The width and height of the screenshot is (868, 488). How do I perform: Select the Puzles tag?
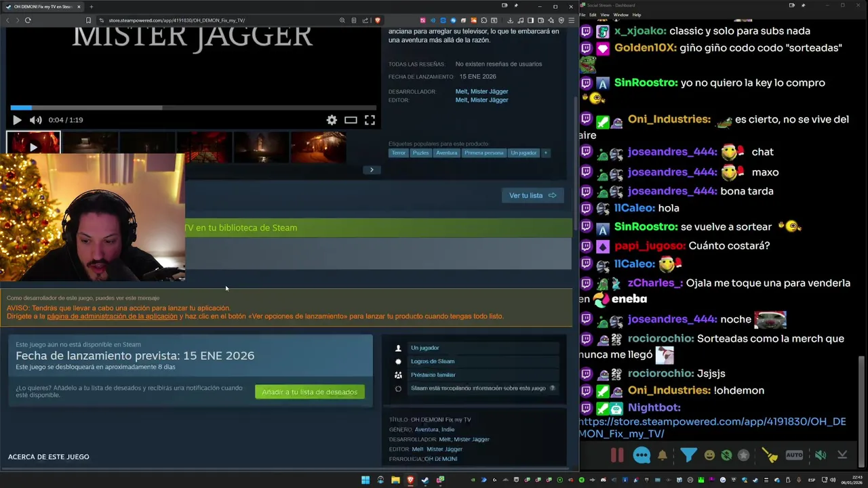pos(421,152)
